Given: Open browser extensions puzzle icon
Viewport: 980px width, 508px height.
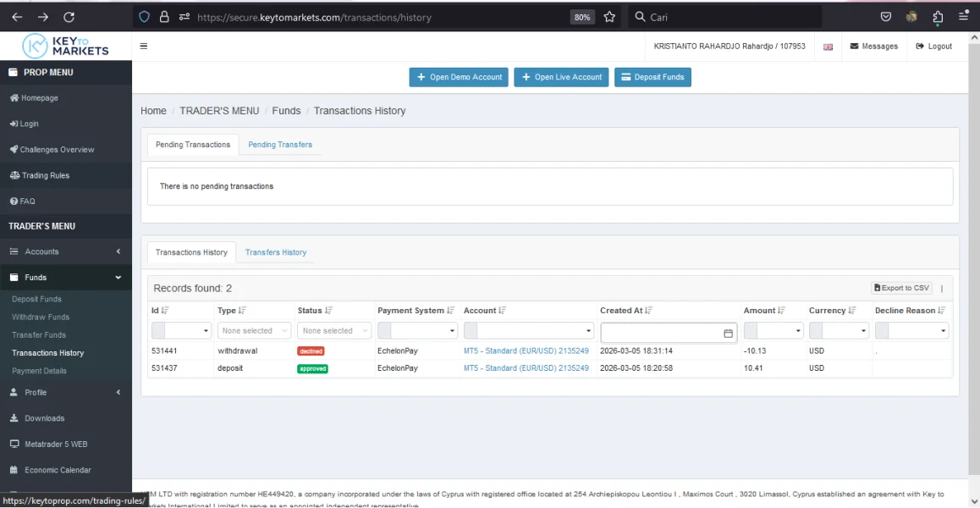Looking at the screenshot, I should coord(938,17).
